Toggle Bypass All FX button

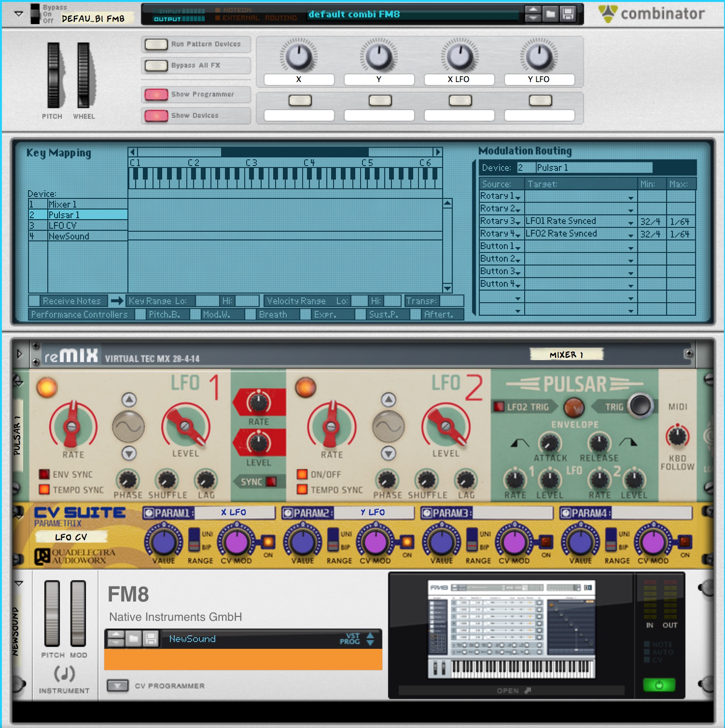pos(156,65)
